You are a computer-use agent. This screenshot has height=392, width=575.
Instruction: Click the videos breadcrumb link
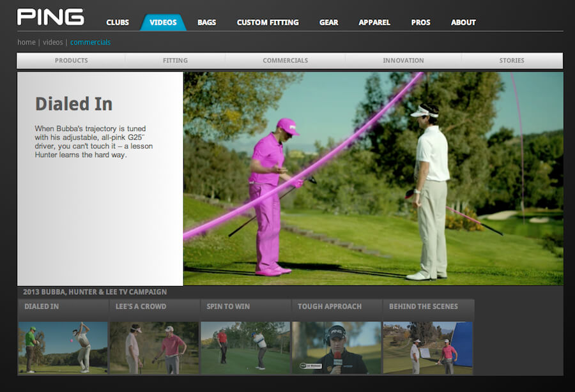[52, 42]
